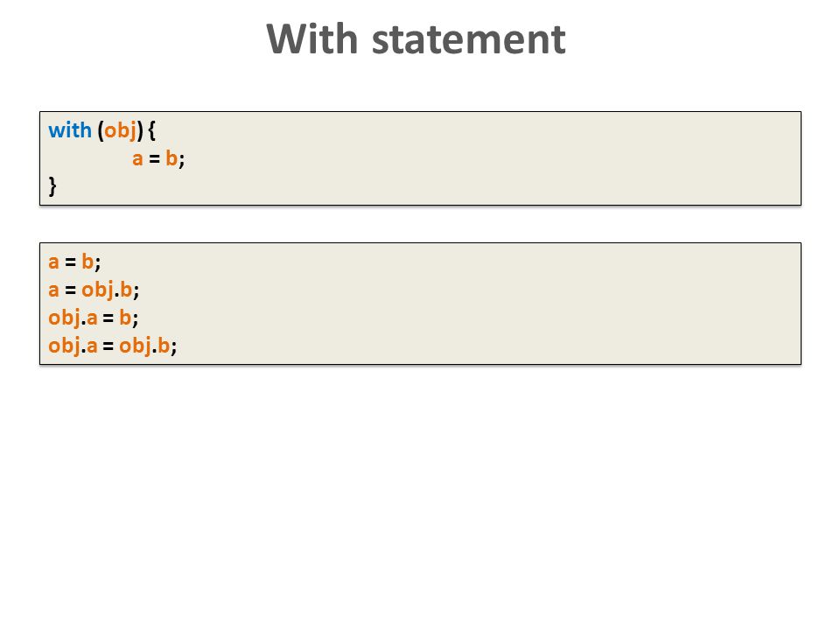Click the line 'obj.a = b;'
Image resolution: width=840 pixels, height=630 pixels.
(x=94, y=318)
